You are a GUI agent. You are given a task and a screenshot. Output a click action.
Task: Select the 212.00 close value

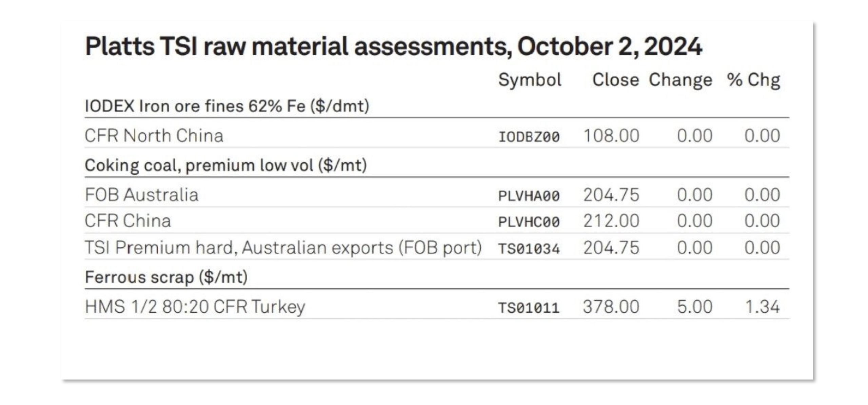611,221
